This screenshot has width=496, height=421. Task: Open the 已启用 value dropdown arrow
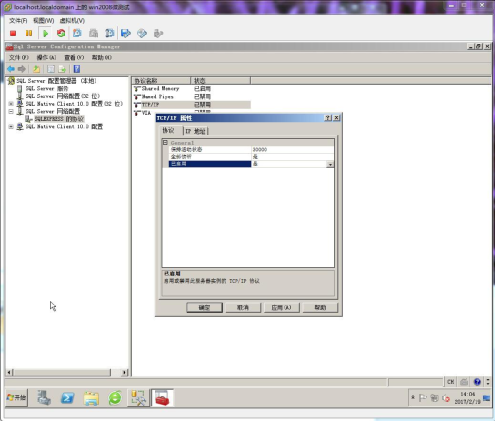click(330, 164)
